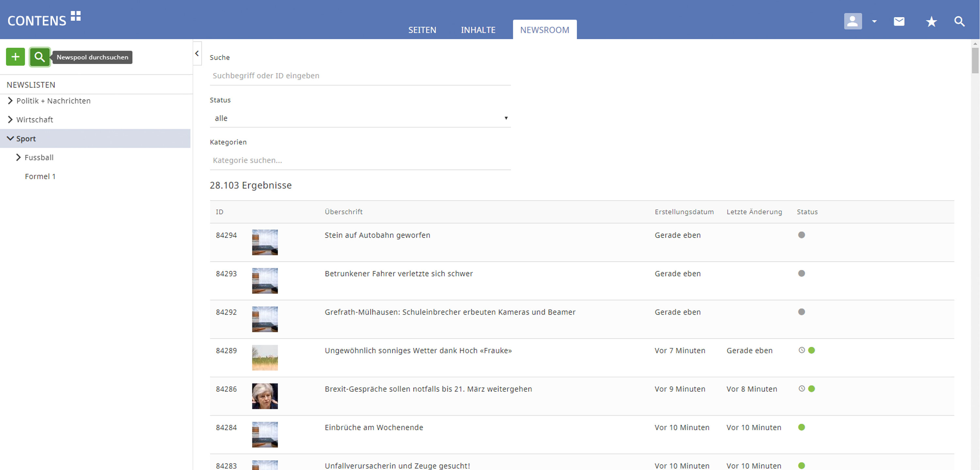Viewport: 980px width, 470px height.
Task: Select the Formel 1 newslist
Action: [40, 177]
